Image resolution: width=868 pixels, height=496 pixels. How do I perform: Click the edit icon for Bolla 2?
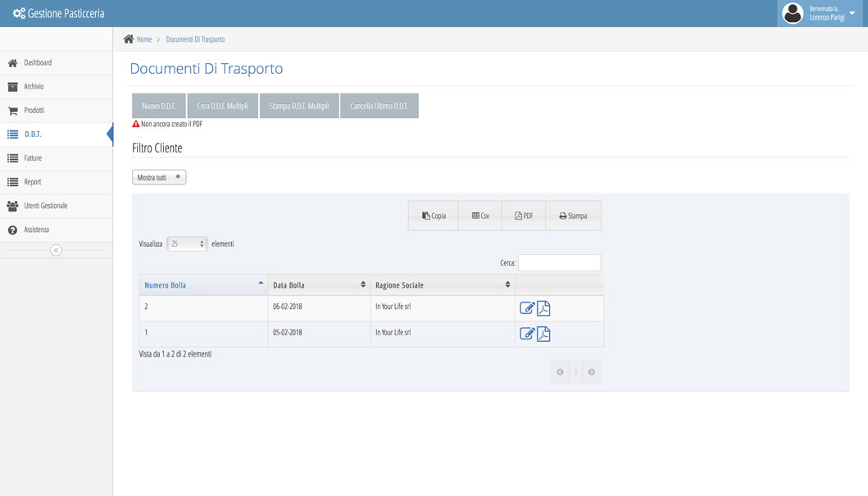pyautogui.click(x=527, y=308)
